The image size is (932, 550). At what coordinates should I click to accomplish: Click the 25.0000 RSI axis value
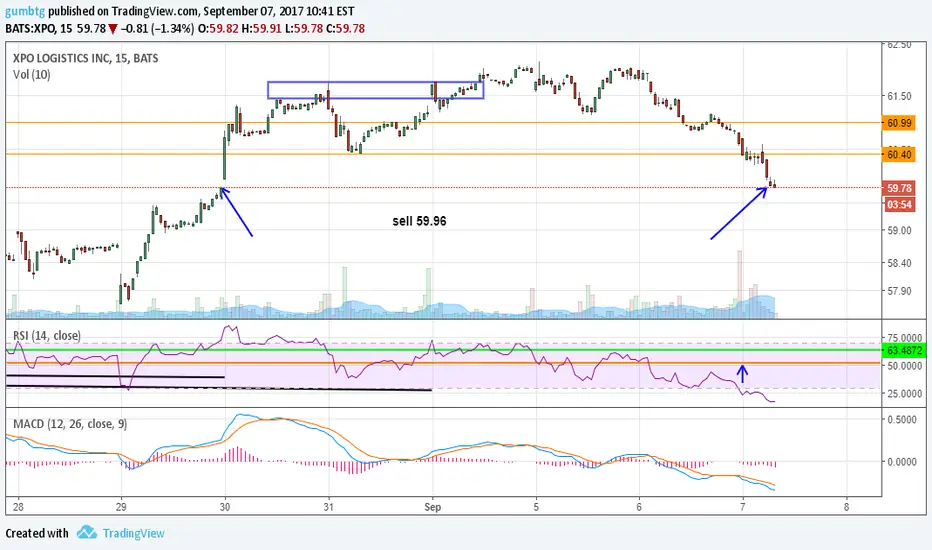tap(905, 394)
